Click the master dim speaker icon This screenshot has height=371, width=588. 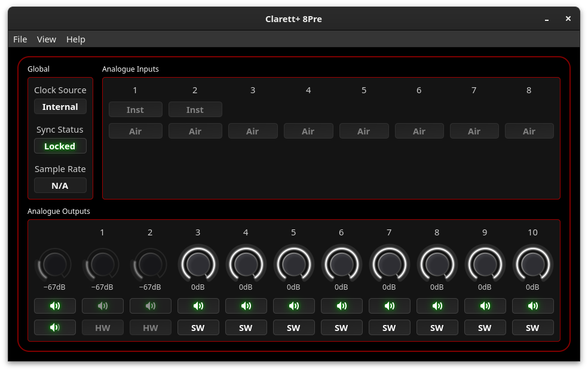point(55,327)
